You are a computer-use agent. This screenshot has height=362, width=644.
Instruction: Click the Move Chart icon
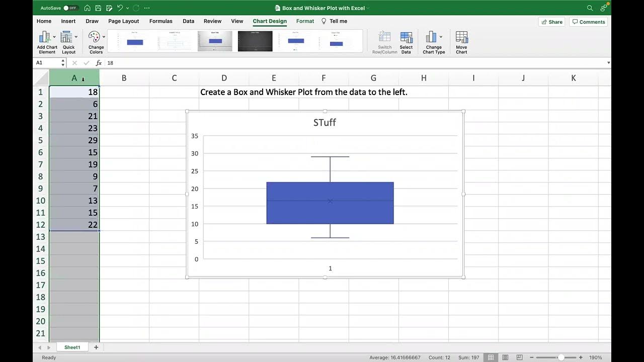[x=461, y=38]
